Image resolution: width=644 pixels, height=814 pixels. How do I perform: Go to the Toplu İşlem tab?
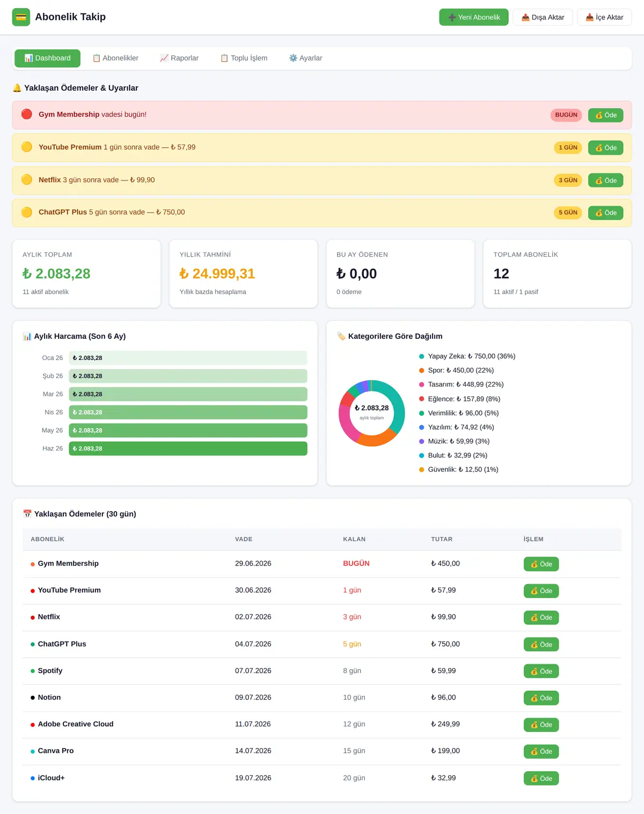tap(244, 58)
